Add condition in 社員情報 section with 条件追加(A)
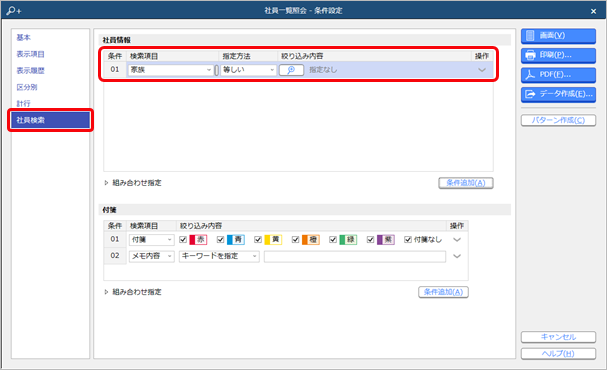607x370 pixels. coord(466,183)
